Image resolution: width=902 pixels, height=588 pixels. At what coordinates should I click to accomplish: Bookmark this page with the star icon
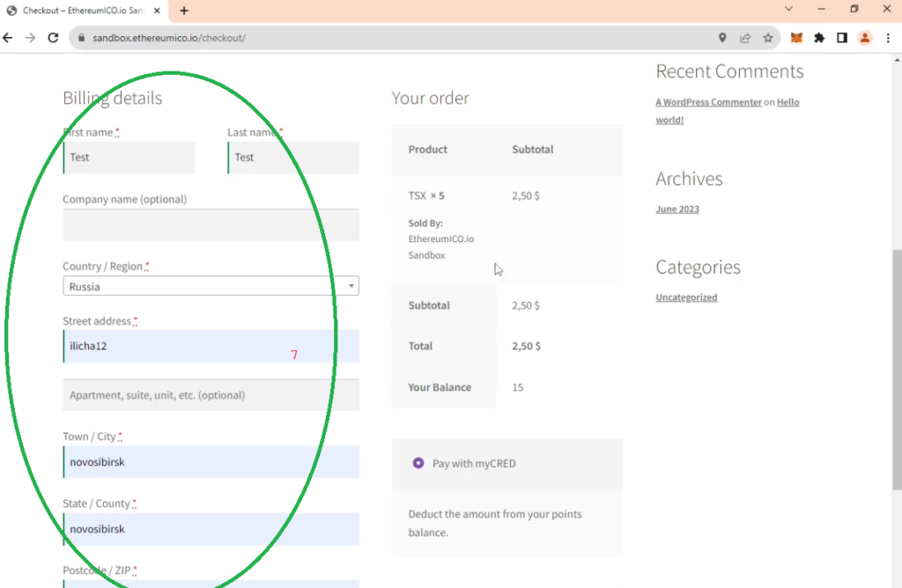768,38
